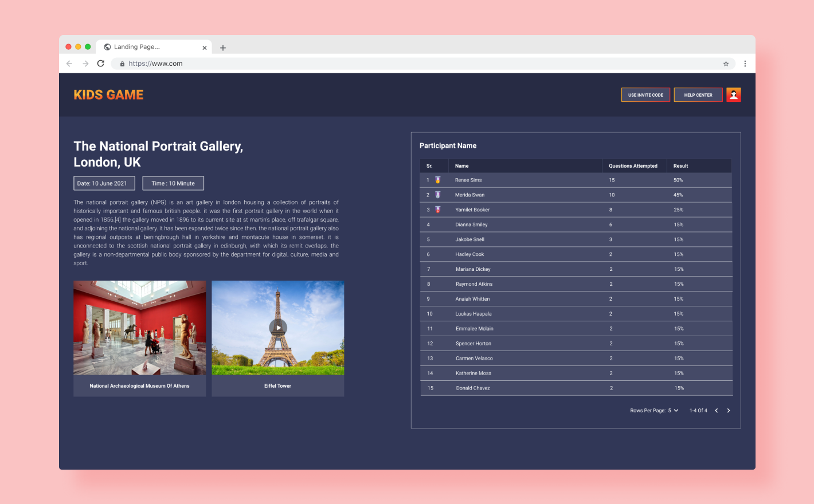814x504 pixels.
Task: Open the browser three-dot menu
Action: pyautogui.click(x=745, y=64)
